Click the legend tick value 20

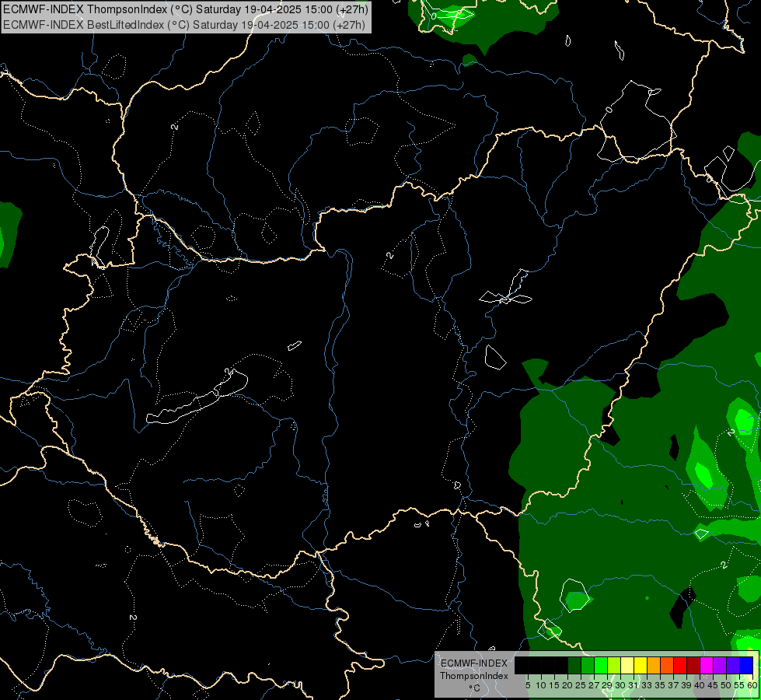point(568,685)
